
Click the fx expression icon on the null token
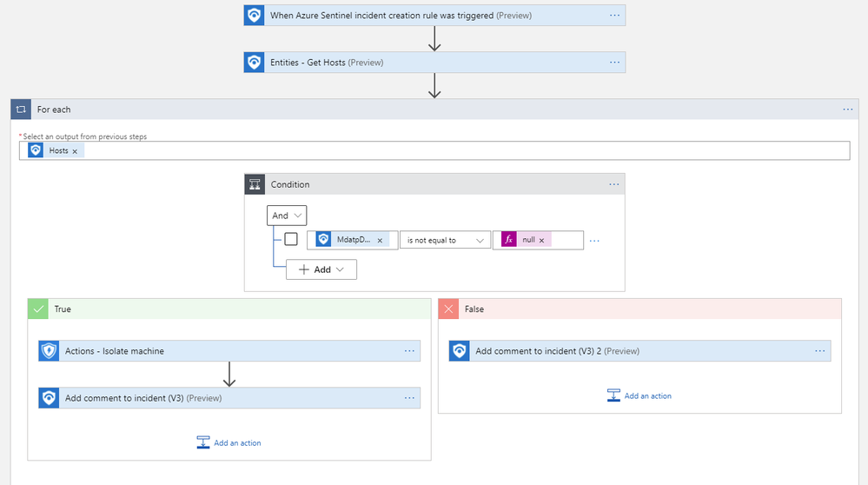(509, 240)
